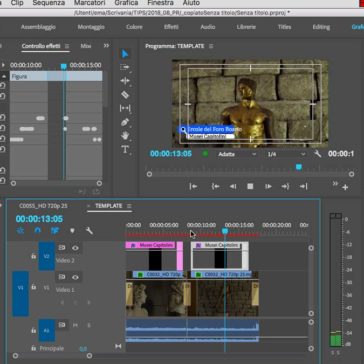The width and height of the screenshot is (364, 364).
Task: Hide the Video 1 track output
Action: click(x=75, y=277)
